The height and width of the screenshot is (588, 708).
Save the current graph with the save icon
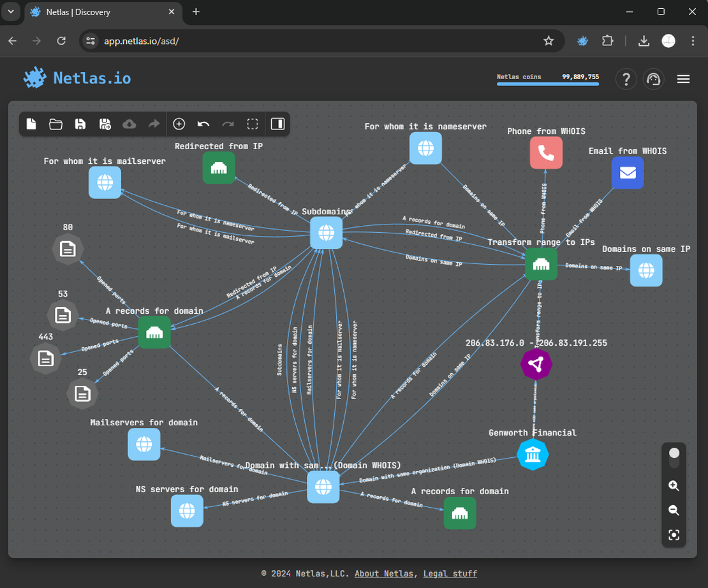point(80,124)
